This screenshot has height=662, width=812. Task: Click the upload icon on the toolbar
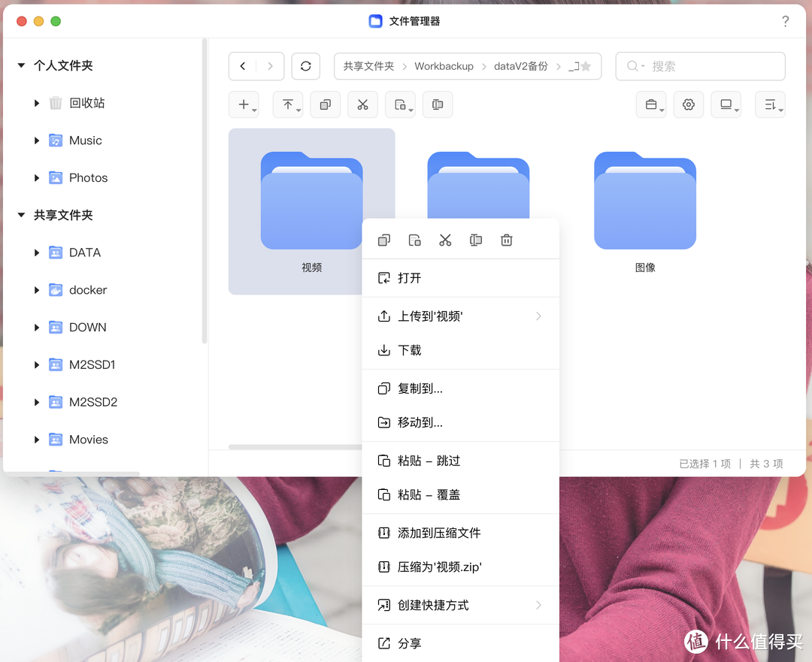tap(287, 104)
